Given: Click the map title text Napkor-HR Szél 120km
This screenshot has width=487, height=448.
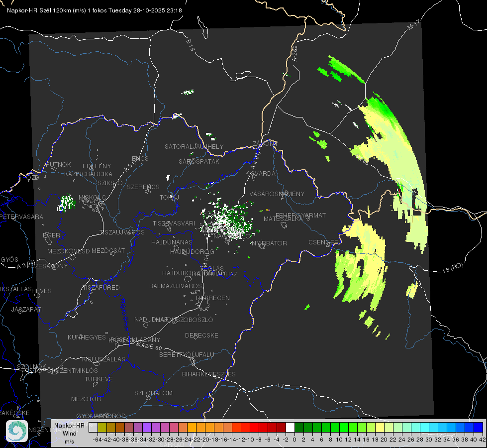Looking at the screenshot, I should coord(39,10).
